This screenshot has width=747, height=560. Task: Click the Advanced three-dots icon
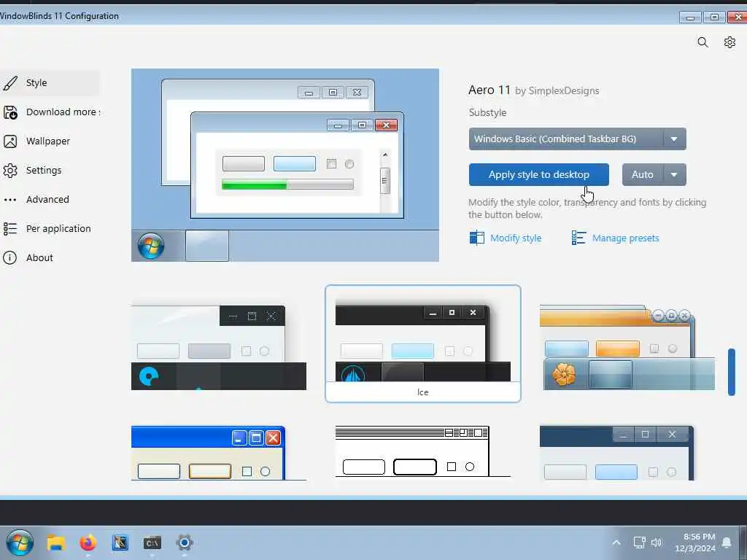point(10,200)
